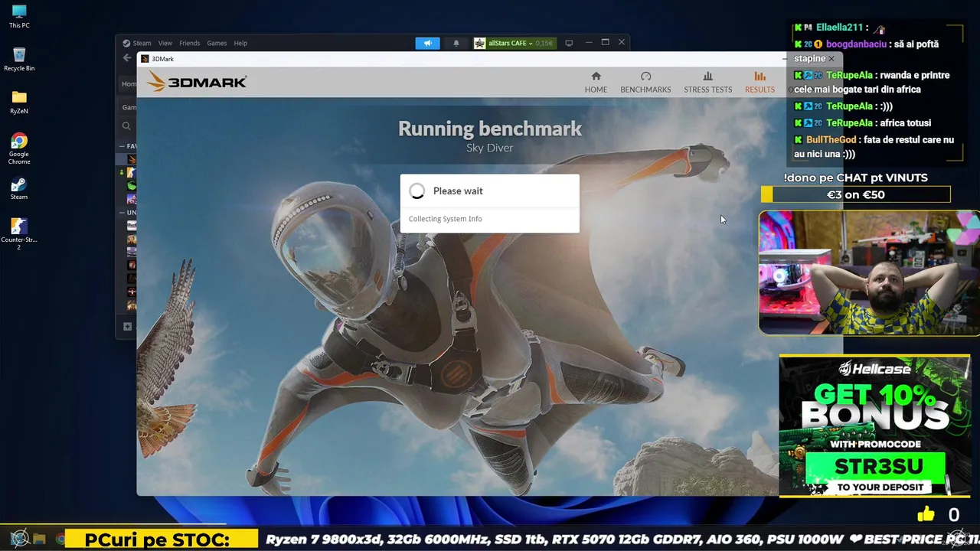980x551 pixels.
Task: Open the HOME tab in 3DMark
Action: [x=596, y=83]
